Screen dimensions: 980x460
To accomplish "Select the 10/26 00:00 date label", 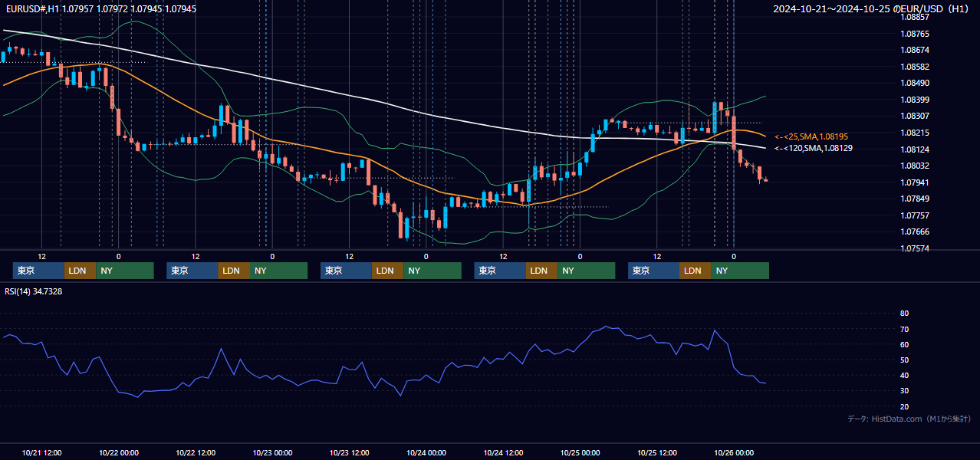I will coord(734,452).
